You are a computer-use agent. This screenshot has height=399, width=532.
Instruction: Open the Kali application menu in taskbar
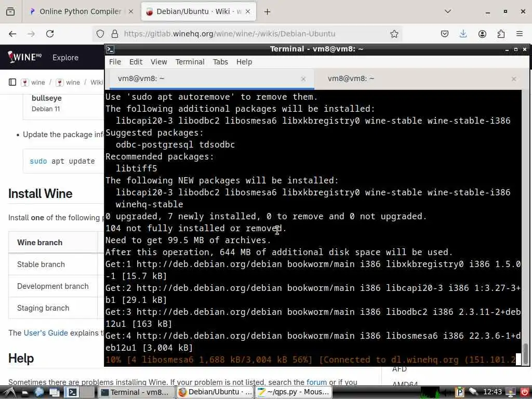point(9,392)
